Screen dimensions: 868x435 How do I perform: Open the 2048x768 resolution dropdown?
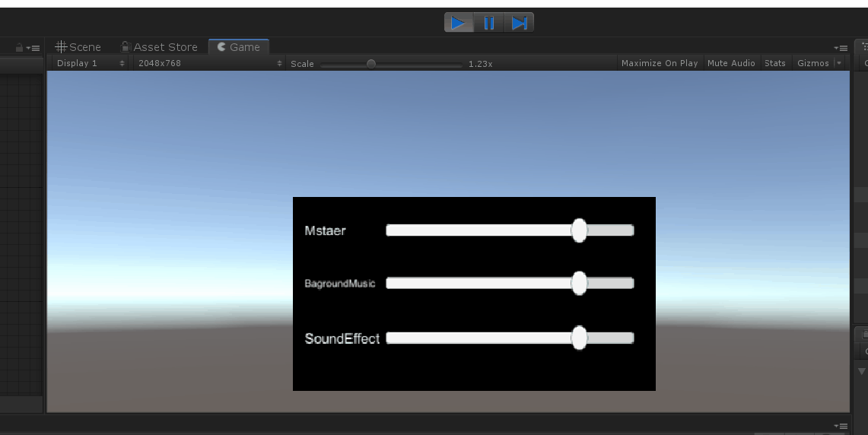click(x=210, y=63)
